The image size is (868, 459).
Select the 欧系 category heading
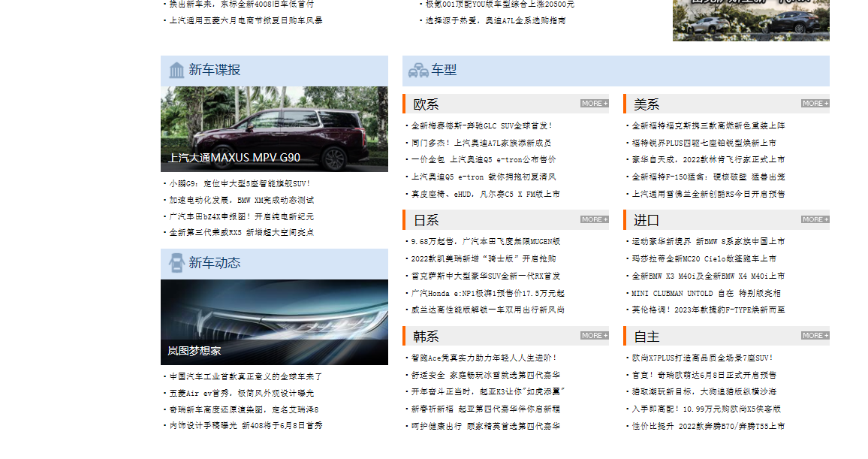point(426,104)
